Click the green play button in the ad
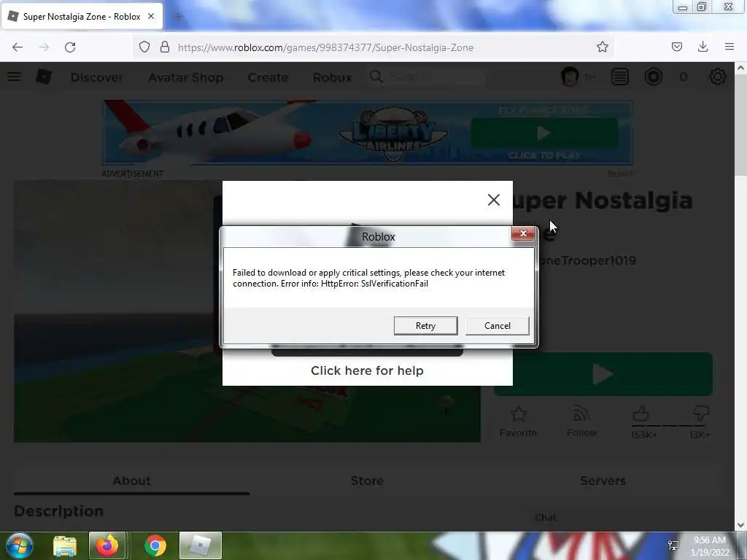Image resolution: width=747 pixels, height=560 pixels. [x=544, y=133]
